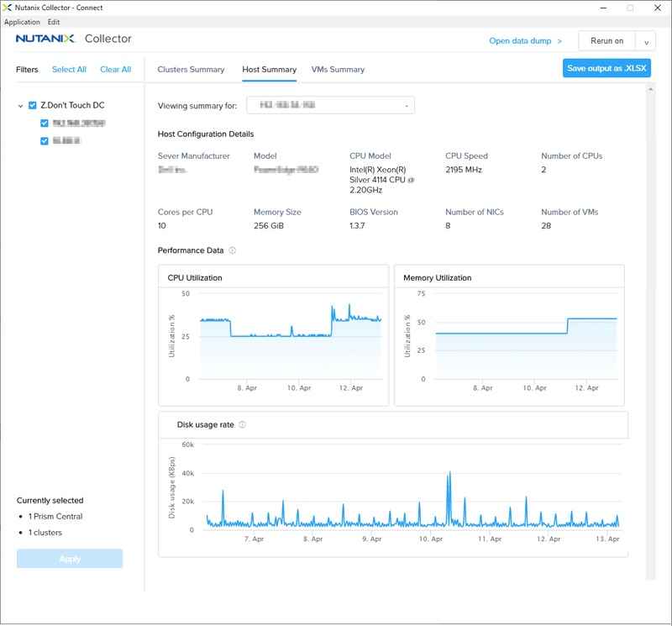Click the Performance Data info icon
Image resolution: width=672 pixels, height=626 pixels.
click(x=233, y=250)
